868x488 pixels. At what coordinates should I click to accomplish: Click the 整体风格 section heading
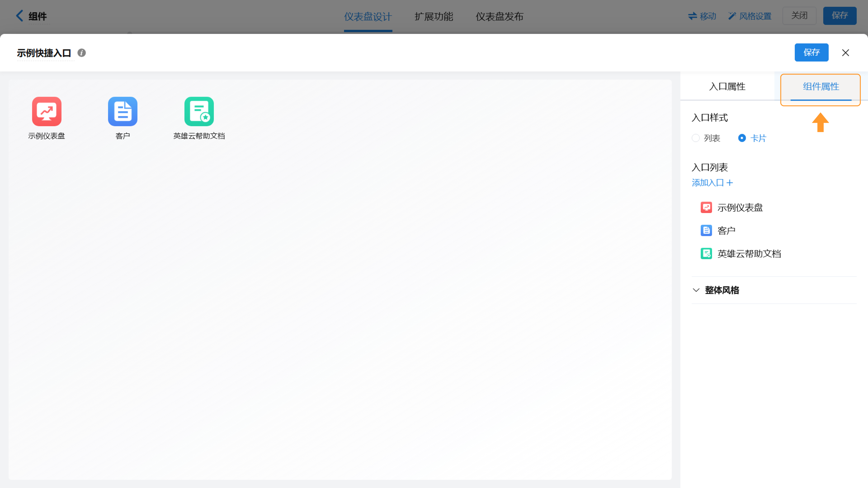tap(722, 290)
